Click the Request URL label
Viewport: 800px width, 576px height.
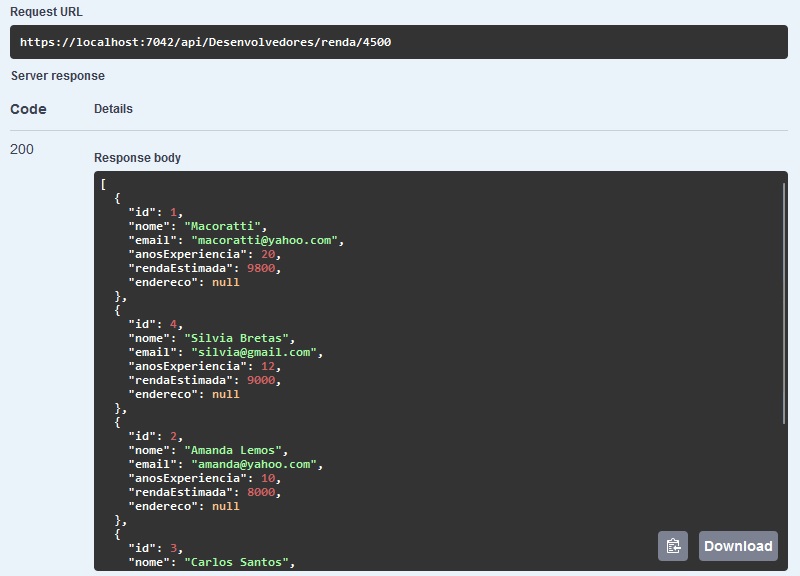coord(47,12)
